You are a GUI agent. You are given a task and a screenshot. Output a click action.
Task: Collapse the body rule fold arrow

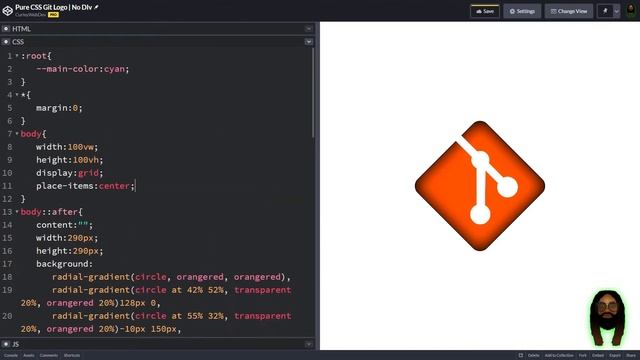(17, 133)
